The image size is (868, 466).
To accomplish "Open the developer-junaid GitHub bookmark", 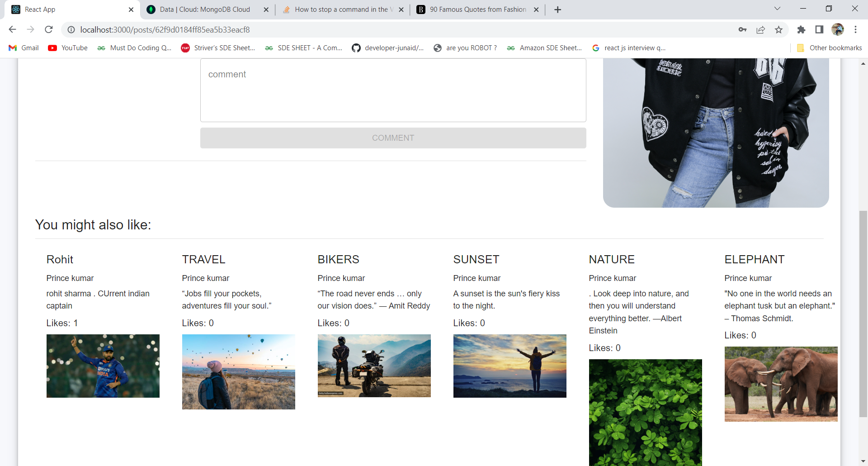I will tap(388, 48).
